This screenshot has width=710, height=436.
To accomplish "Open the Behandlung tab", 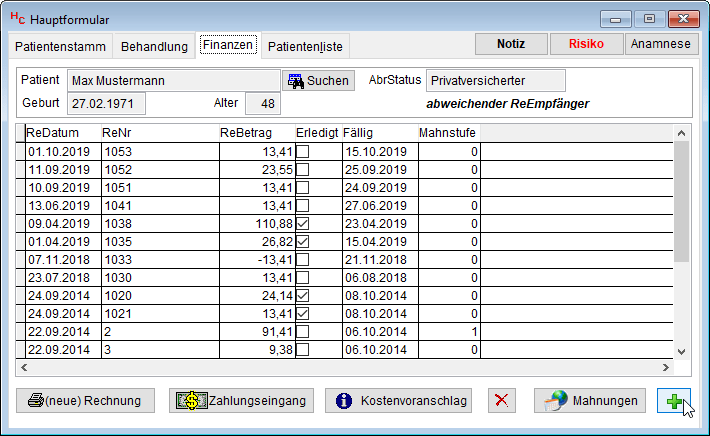I will click(x=155, y=46).
